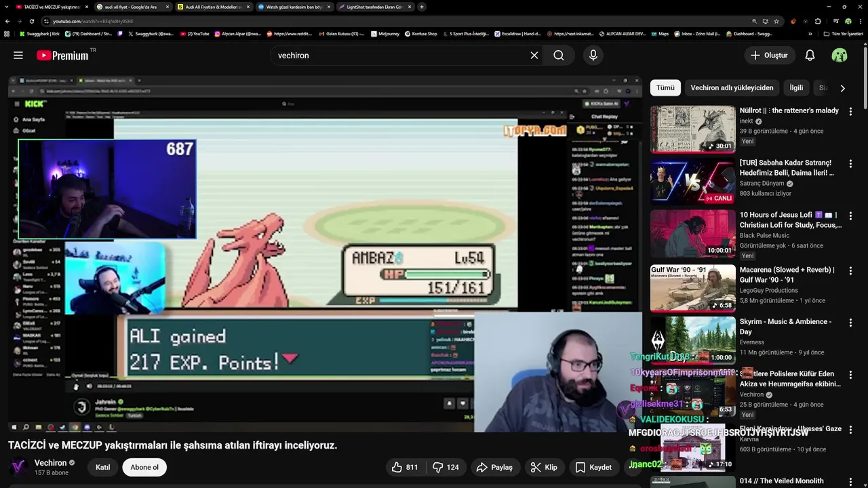Open a new browser tab
This screenshot has width=868, height=488.
pos(422,7)
